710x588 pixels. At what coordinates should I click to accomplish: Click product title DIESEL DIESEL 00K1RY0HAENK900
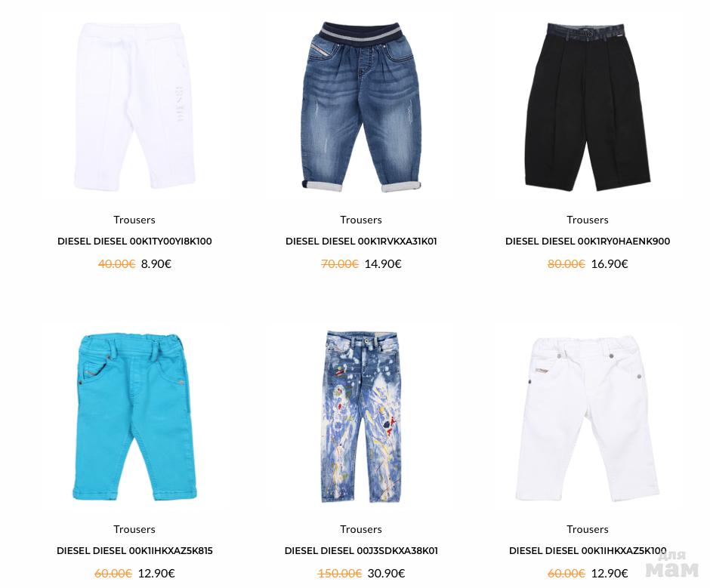[588, 242]
